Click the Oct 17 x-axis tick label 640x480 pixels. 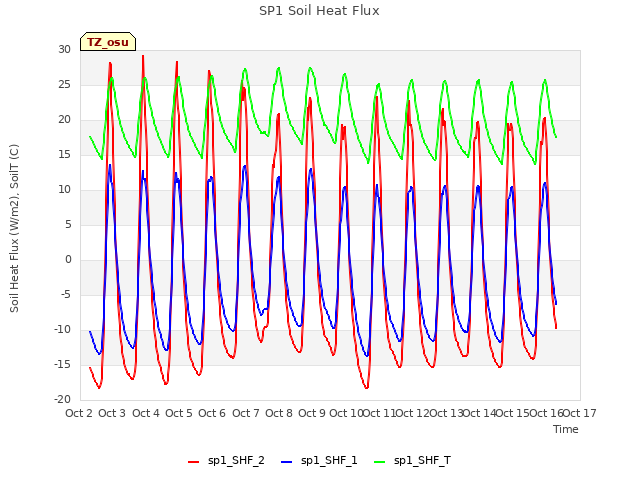580,413
